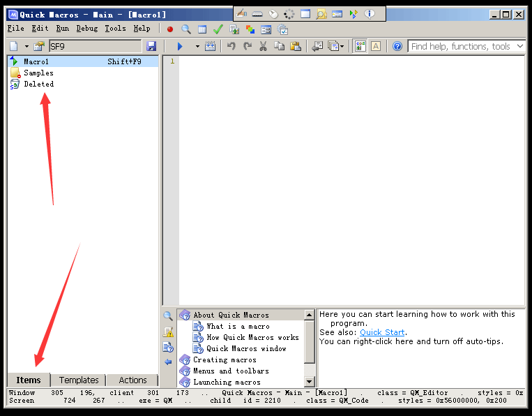The width and height of the screenshot is (532, 416).
Task: Switch to the Actions tab
Action: (x=132, y=380)
